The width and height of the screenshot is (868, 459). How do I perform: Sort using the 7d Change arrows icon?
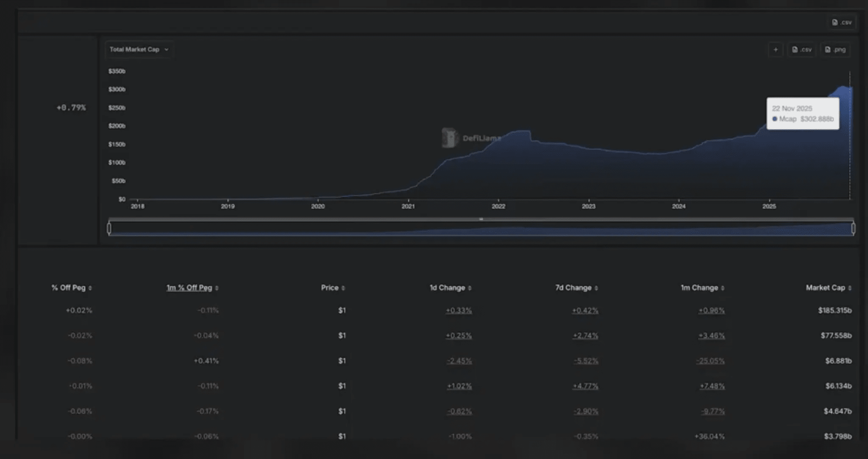click(x=596, y=288)
